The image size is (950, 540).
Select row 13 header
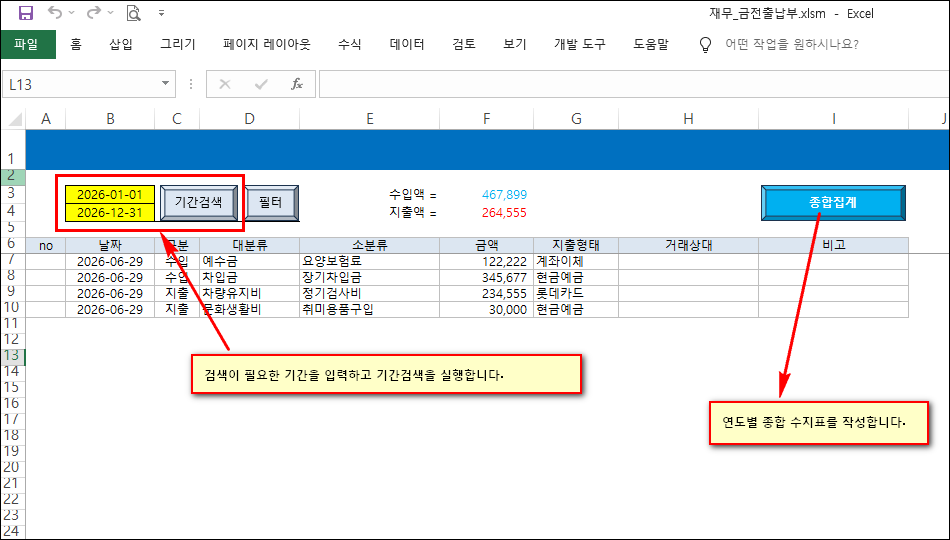point(13,355)
